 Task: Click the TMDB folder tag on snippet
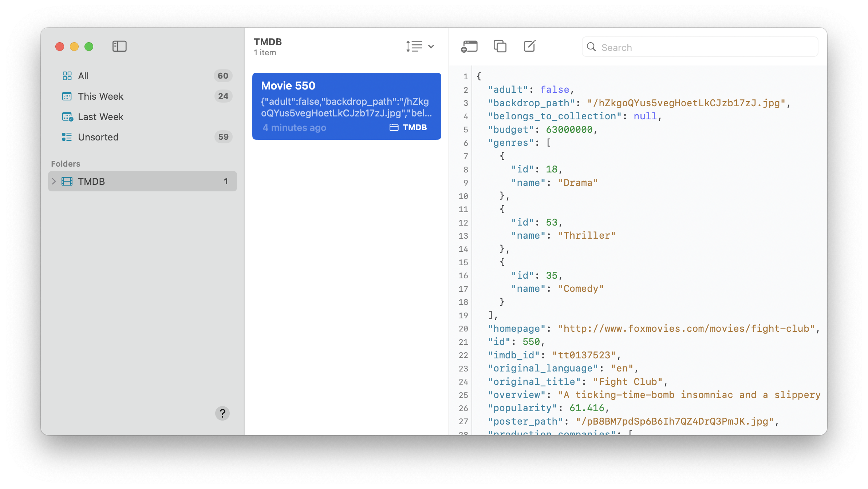click(409, 127)
